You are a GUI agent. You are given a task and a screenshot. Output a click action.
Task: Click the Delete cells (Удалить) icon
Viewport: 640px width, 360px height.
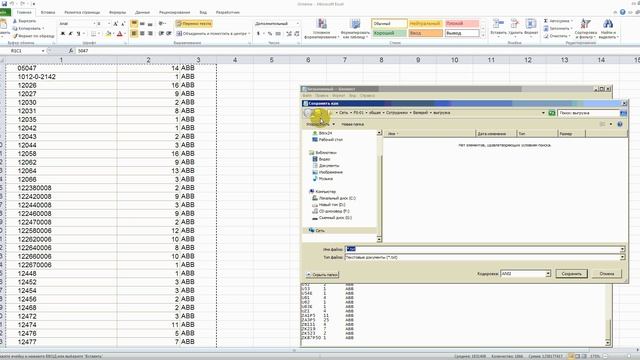tap(515, 24)
